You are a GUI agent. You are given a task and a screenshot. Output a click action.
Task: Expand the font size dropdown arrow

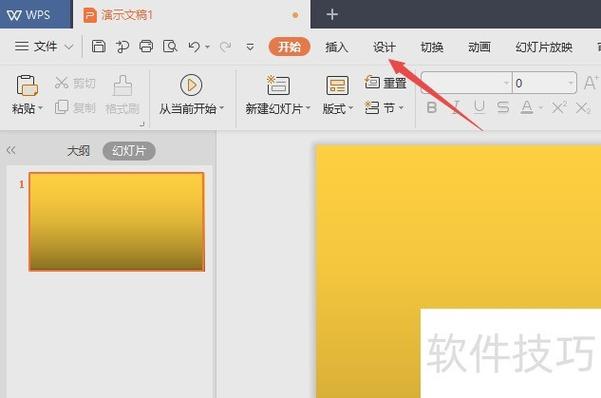coord(570,83)
